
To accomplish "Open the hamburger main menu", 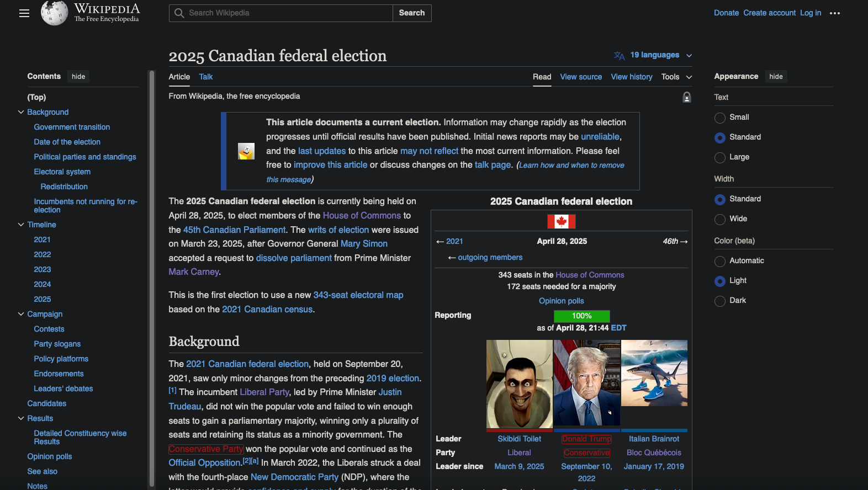I will pos(24,13).
